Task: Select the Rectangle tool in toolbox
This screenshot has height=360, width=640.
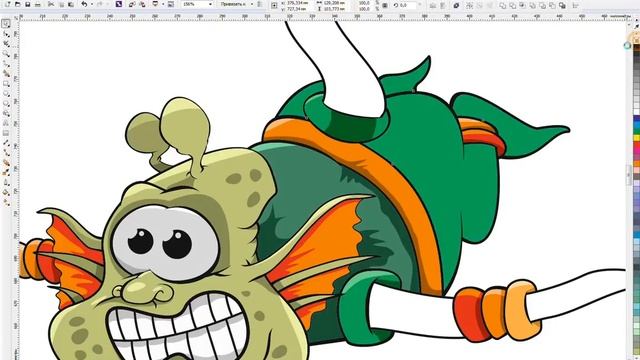Action: tap(6, 84)
